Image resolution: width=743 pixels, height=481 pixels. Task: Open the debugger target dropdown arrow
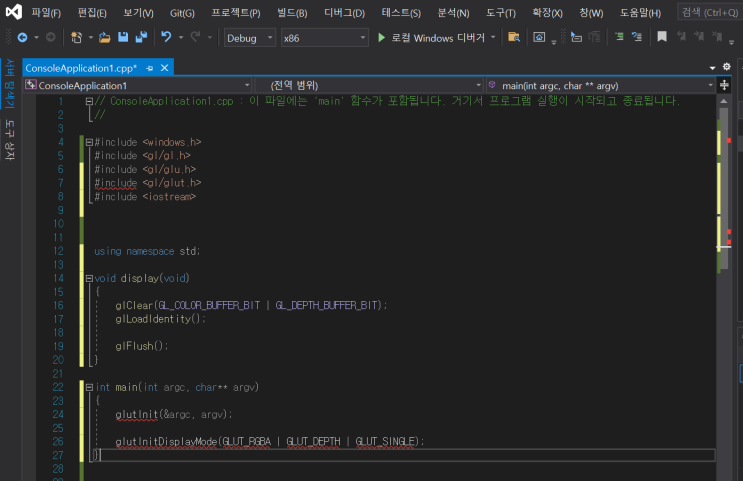click(x=493, y=37)
